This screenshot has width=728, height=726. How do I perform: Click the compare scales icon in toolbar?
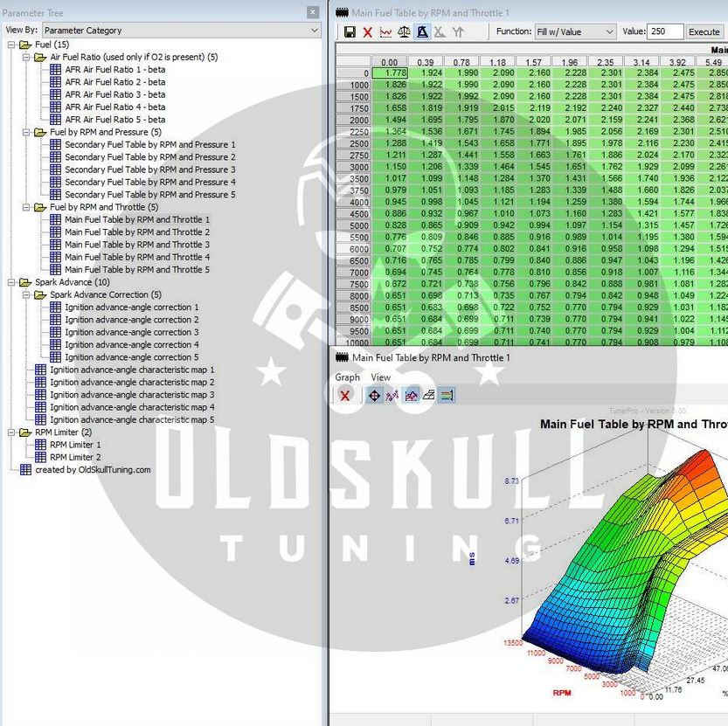[x=405, y=31]
